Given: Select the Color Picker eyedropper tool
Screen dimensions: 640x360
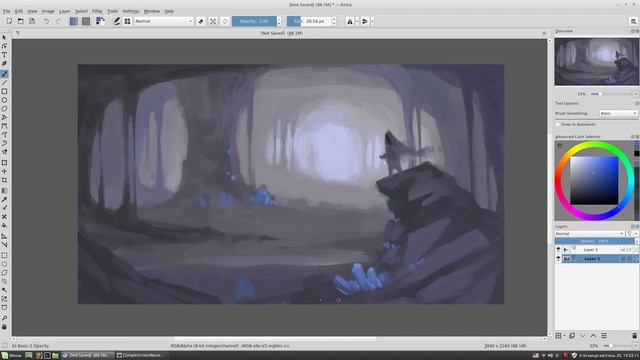Looking at the screenshot, I should click(x=4, y=200).
